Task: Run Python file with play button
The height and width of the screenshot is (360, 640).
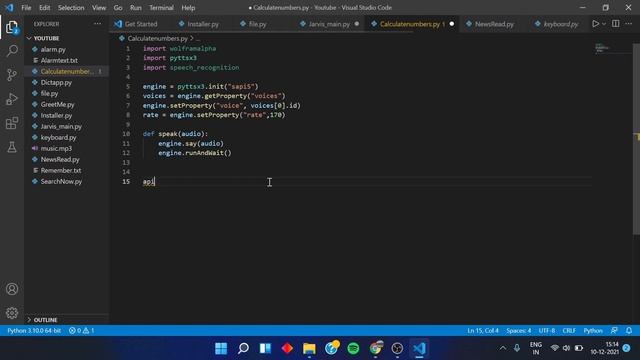Action: coord(596,24)
